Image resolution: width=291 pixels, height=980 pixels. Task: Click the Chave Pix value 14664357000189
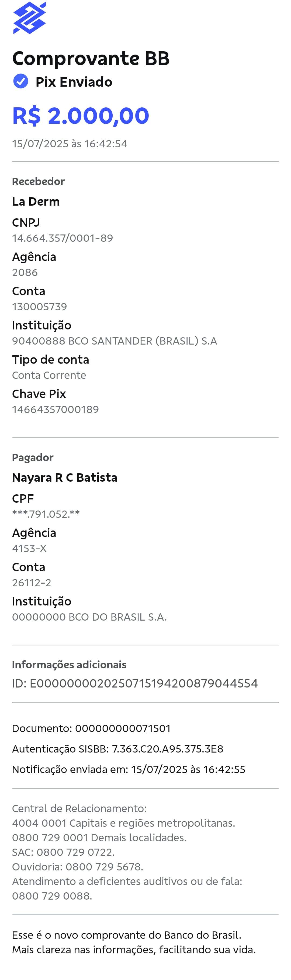point(56,409)
